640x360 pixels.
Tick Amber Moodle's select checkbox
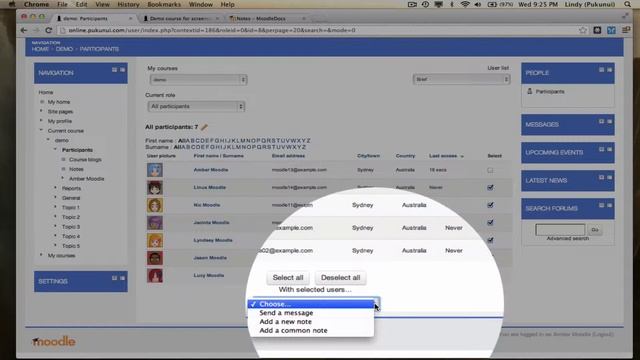click(x=490, y=170)
